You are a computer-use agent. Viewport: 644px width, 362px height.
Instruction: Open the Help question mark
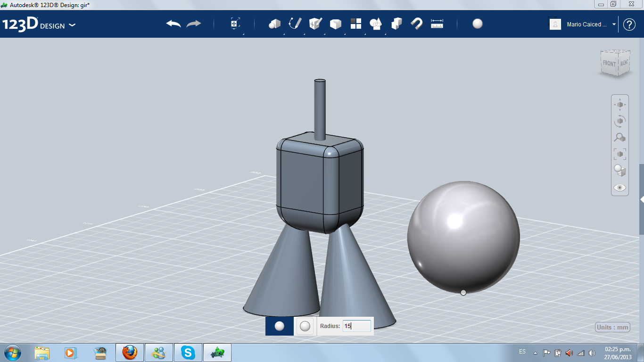point(629,25)
